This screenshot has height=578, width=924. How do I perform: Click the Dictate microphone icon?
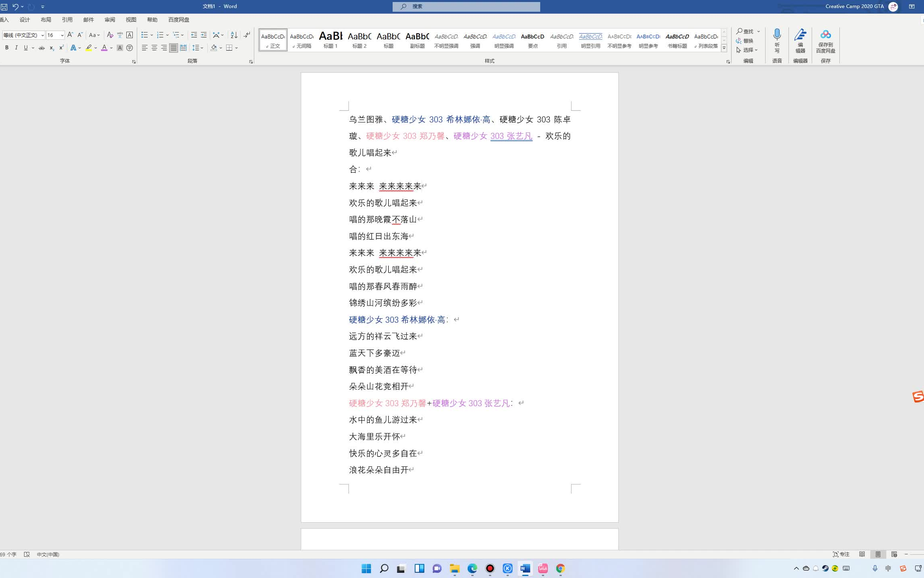pyautogui.click(x=777, y=40)
